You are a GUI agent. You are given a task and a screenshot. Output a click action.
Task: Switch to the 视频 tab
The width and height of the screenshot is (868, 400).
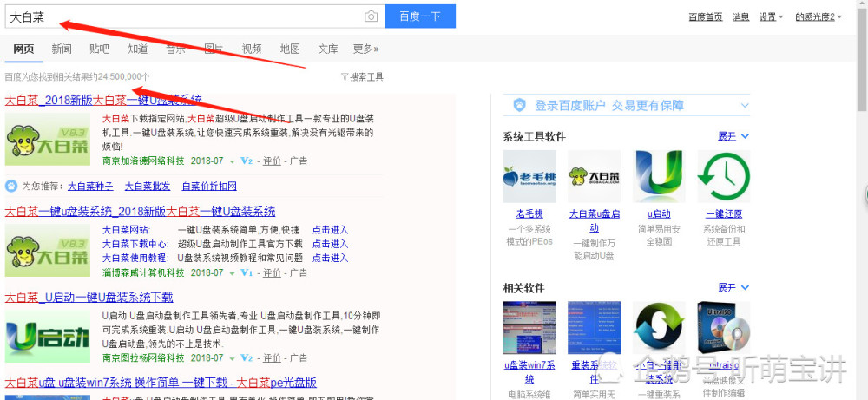[252, 49]
